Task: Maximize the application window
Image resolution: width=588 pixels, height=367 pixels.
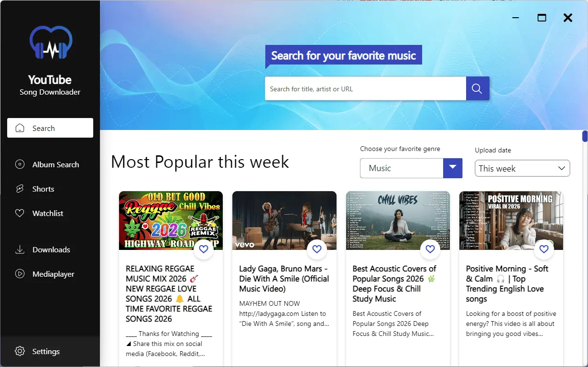Action: (542, 18)
